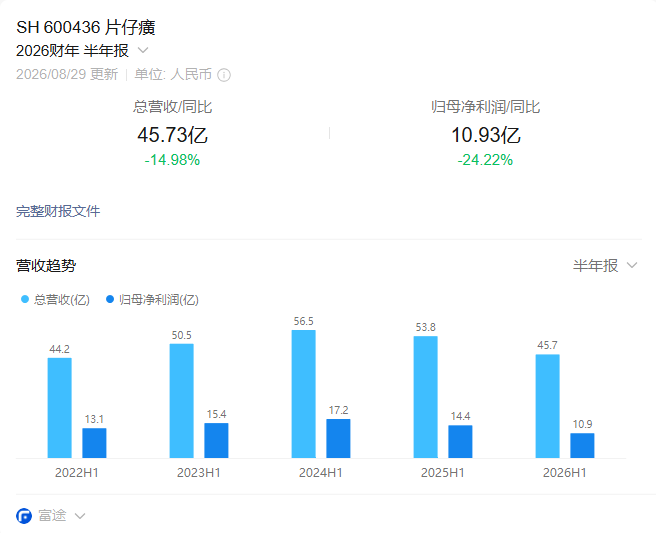Click the 总营收/同比 heading
This screenshot has height=533, width=656.
(x=172, y=107)
